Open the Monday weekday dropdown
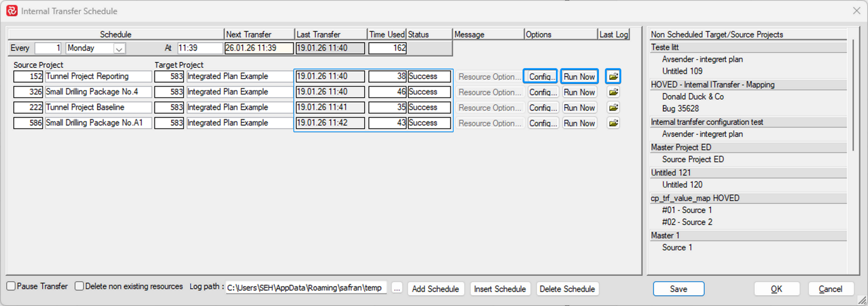Image resolution: width=868 pixels, height=306 pixels. tap(119, 48)
